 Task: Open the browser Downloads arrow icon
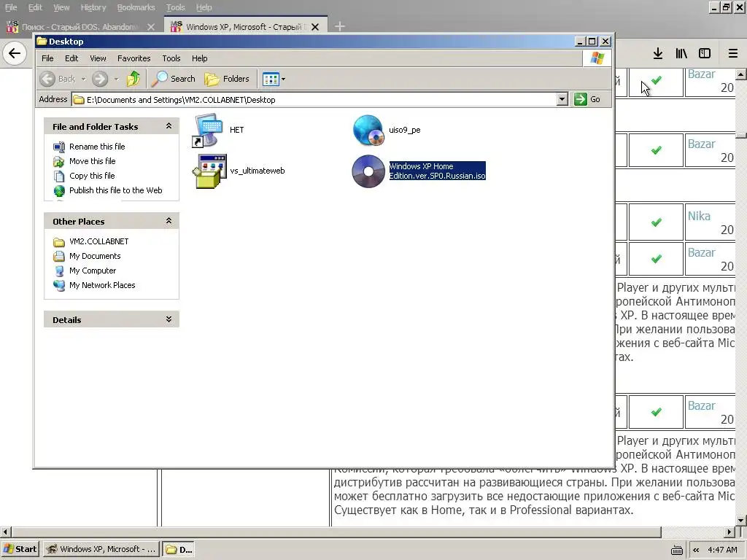[x=658, y=53]
